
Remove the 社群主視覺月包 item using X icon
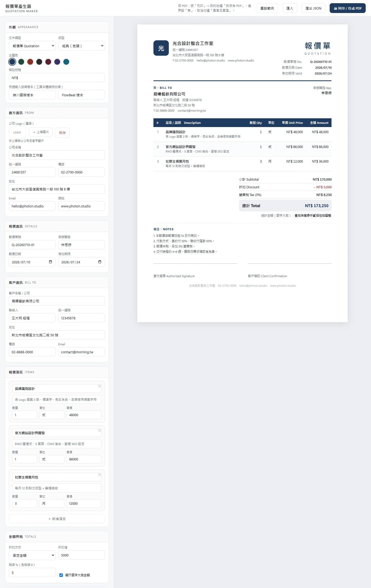(x=100, y=475)
